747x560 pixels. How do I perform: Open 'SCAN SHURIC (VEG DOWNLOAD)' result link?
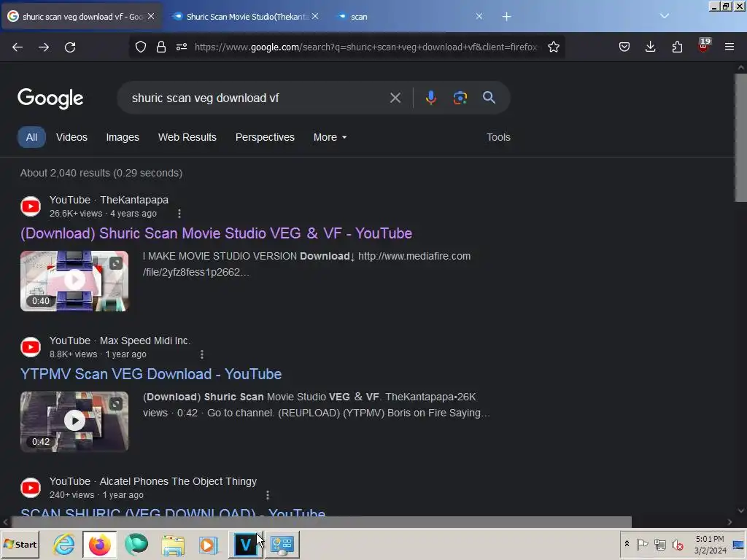[x=173, y=512]
